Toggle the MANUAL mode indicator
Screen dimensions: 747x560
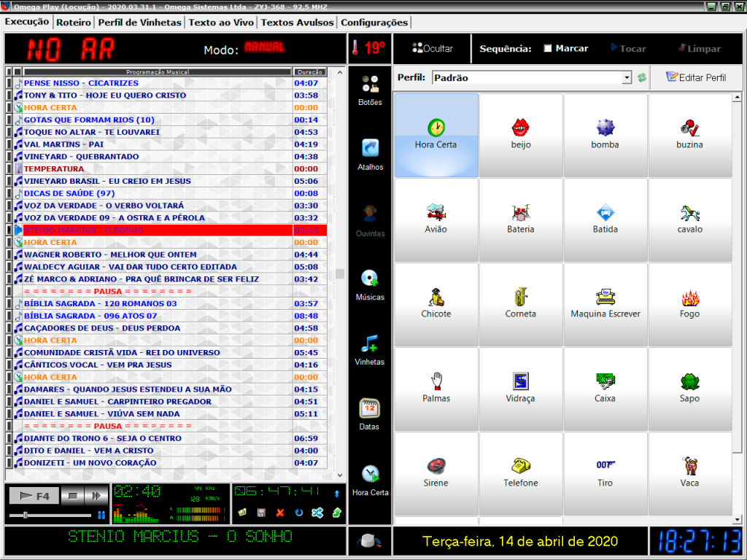click(264, 47)
